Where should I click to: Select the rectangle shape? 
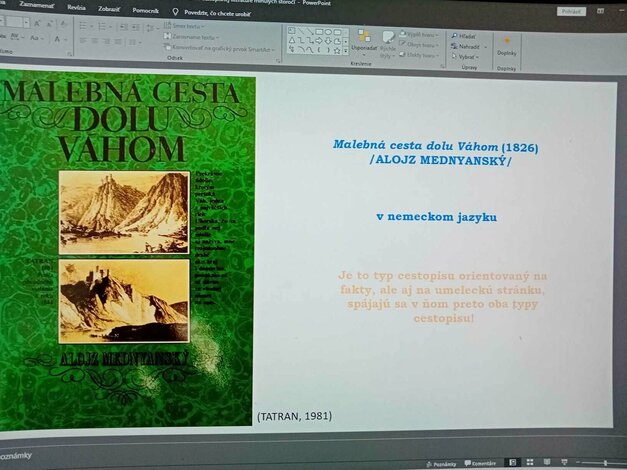pyautogui.click(x=319, y=32)
